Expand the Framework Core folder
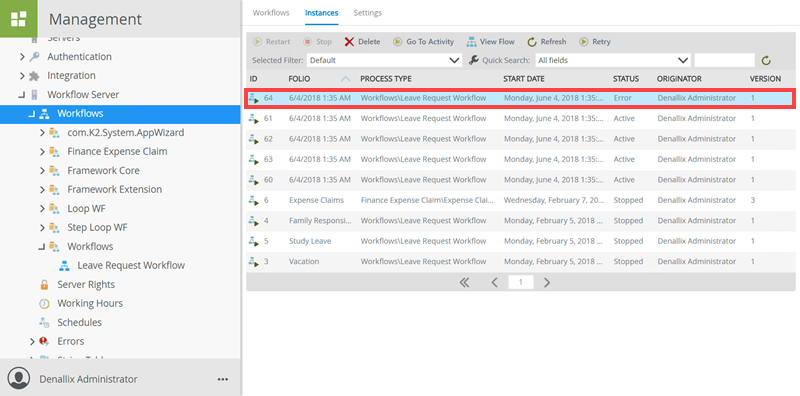Screen dimensions: 800x396 coord(42,170)
